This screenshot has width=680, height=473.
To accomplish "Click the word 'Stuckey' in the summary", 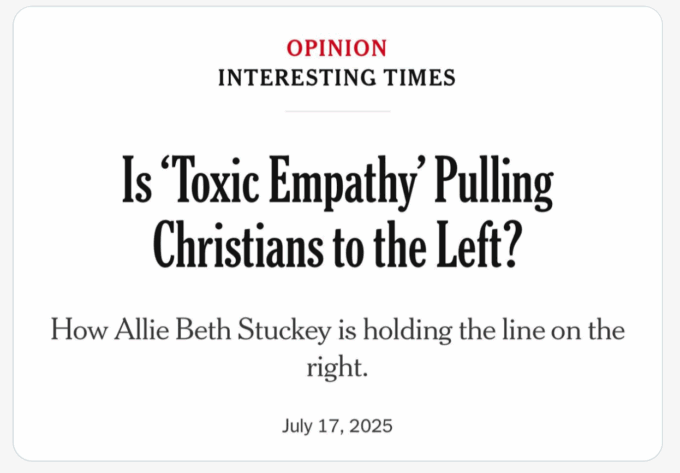I will (x=284, y=331).
